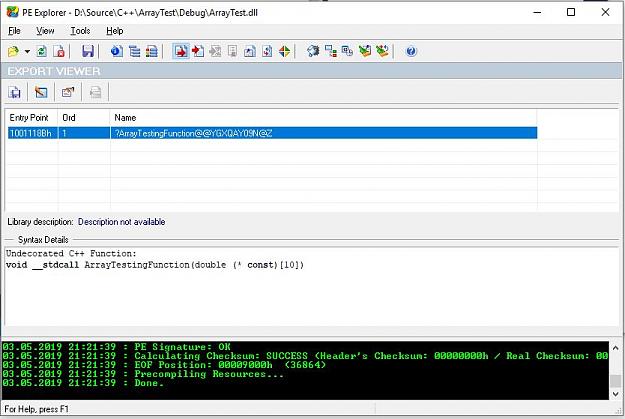Viewport: 625px width, 419px height.
Task: Click the 'Library description:' label
Action: coord(40,222)
